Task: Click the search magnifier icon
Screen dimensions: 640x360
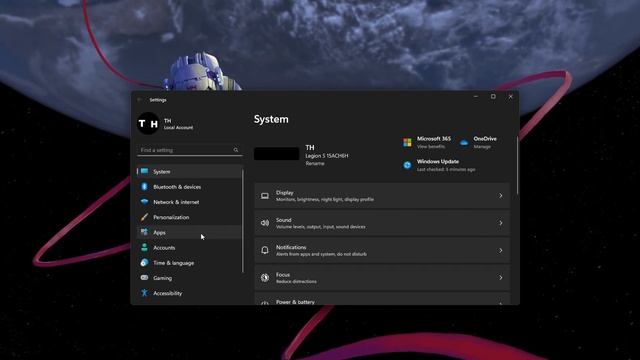Action: click(x=236, y=150)
